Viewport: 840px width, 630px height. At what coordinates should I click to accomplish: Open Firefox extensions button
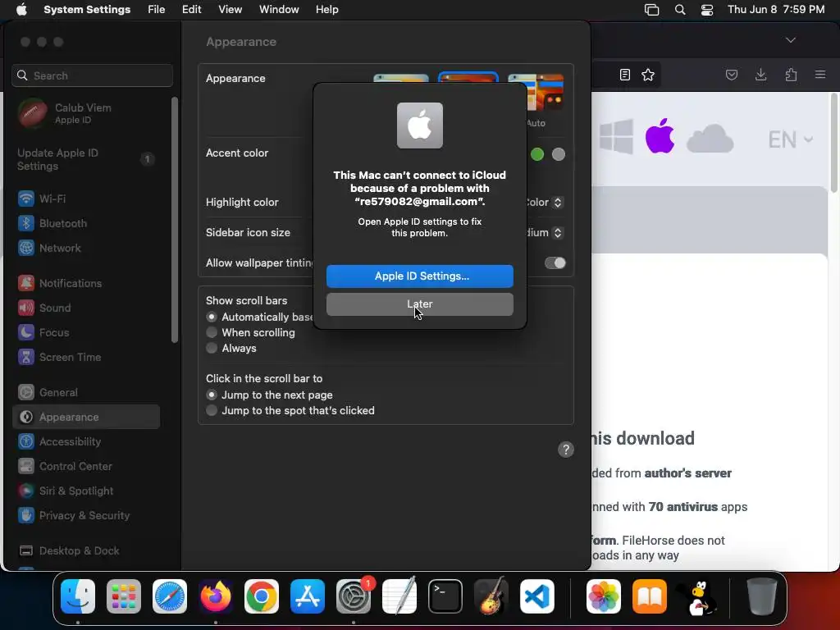tap(791, 75)
